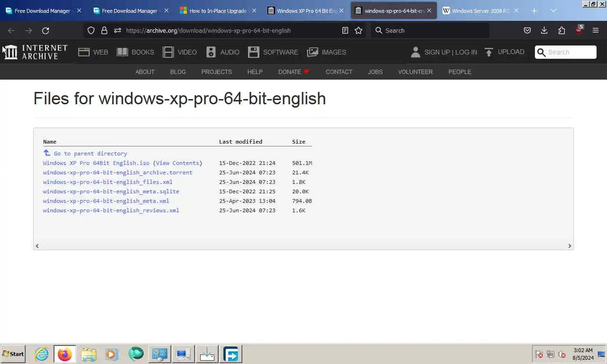607x364 pixels.
Task: Click the Upload arrow icon
Action: [489, 52]
